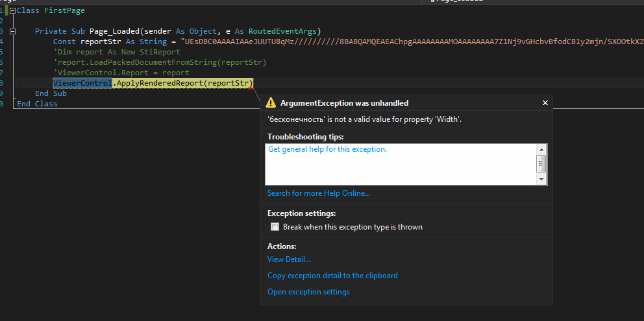
Task: Click 'Const reportStr As String' declaration
Action: 110,42
